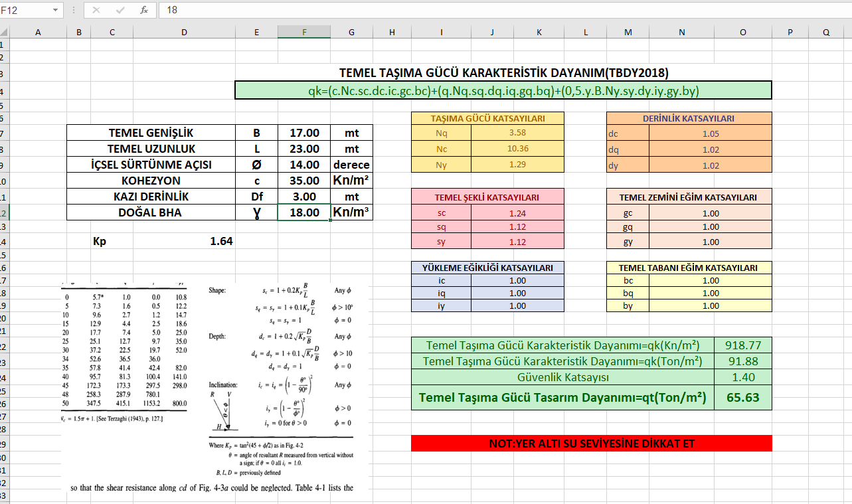Select the sy label cell

click(442, 242)
